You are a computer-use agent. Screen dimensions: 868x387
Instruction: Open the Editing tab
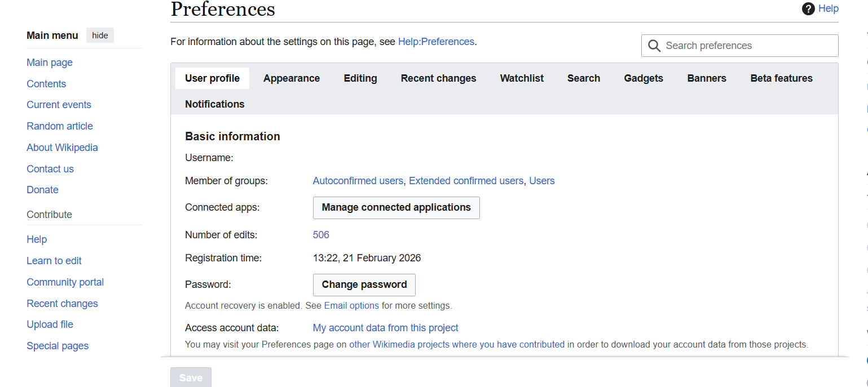[360, 78]
